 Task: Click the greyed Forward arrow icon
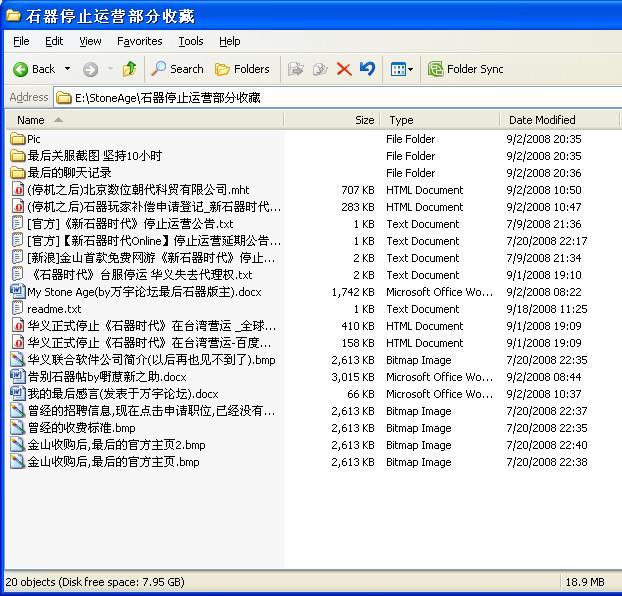[x=90, y=69]
